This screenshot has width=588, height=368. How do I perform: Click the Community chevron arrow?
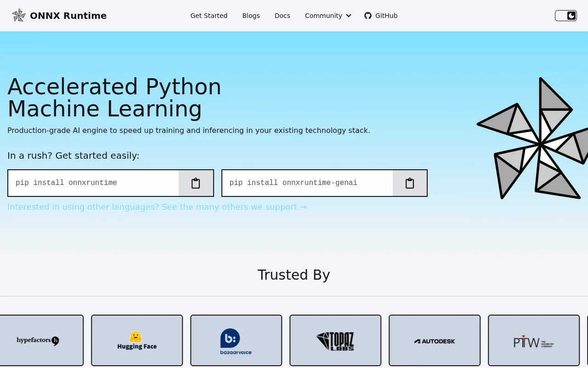point(349,16)
